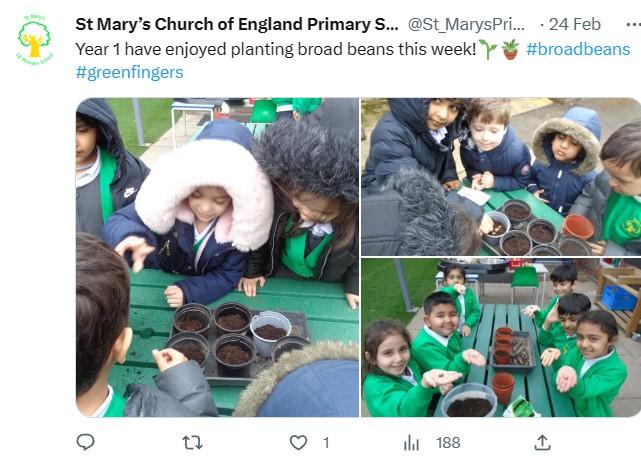Open the #greenfingers hashtag

129,72
